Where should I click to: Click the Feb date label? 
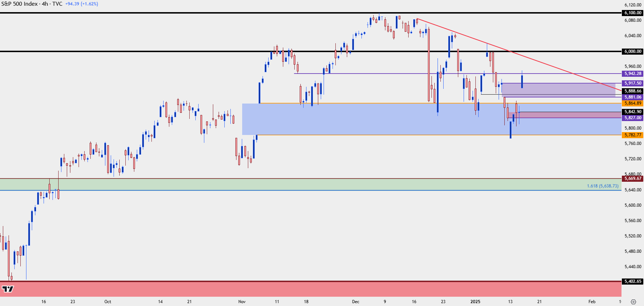point(592,302)
